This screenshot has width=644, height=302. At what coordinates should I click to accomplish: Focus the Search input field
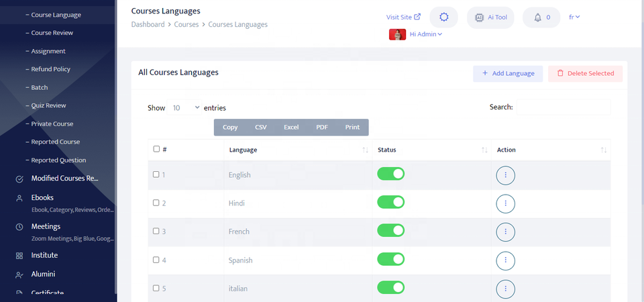tap(563, 107)
